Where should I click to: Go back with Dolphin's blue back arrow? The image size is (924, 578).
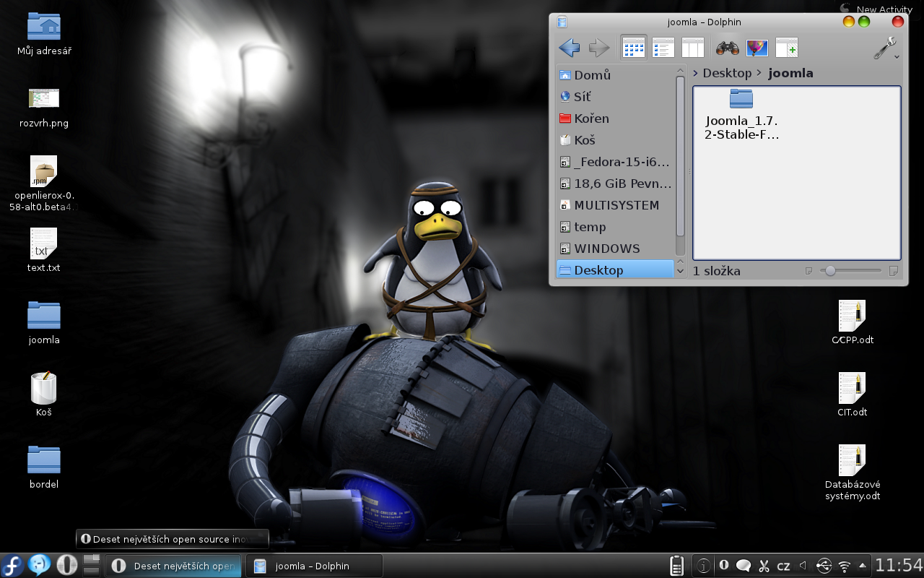(570, 48)
